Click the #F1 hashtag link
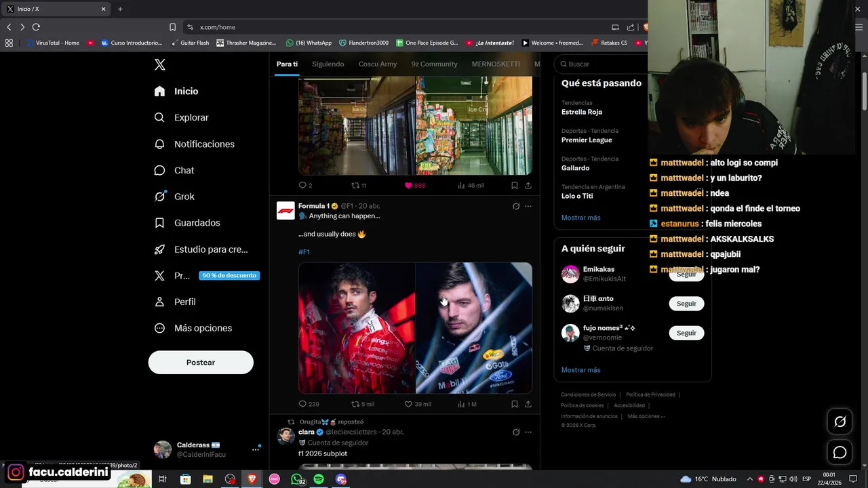 (x=304, y=251)
